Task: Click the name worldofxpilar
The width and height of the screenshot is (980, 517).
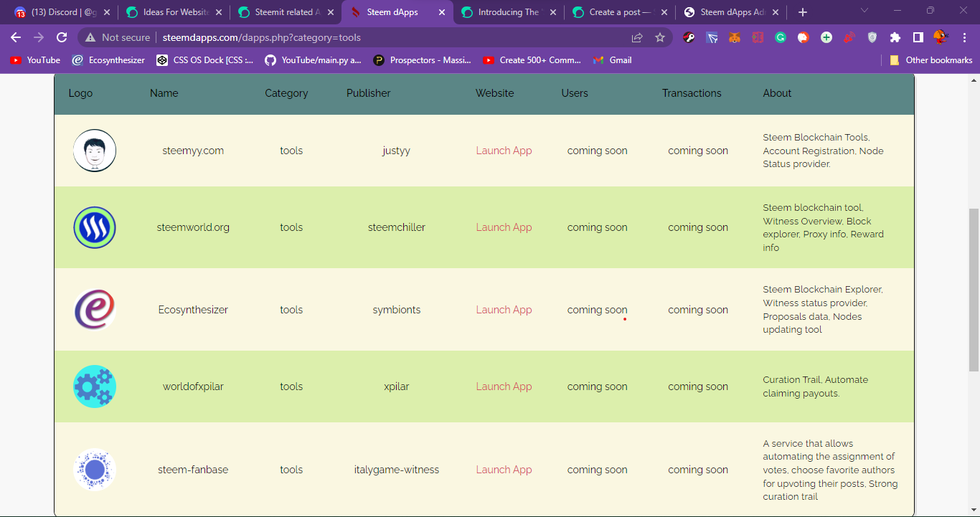Action: [193, 386]
